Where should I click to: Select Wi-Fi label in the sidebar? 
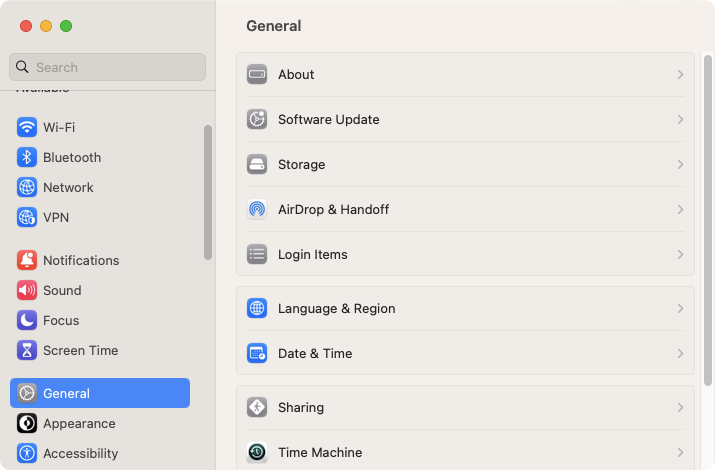59,127
